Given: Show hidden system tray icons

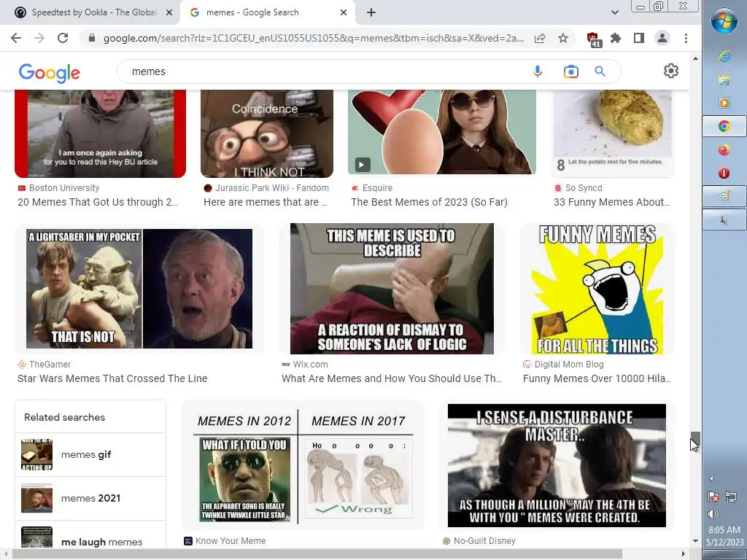Looking at the screenshot, I should (711, 478).
